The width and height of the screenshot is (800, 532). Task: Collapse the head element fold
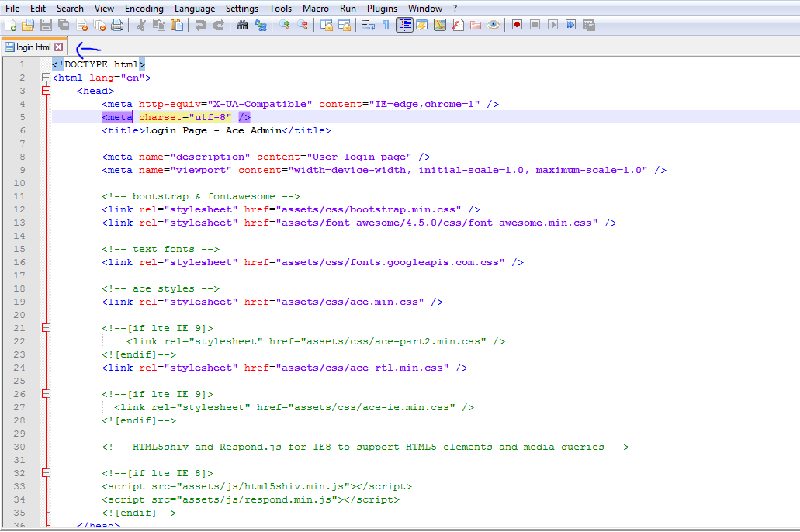46,90
